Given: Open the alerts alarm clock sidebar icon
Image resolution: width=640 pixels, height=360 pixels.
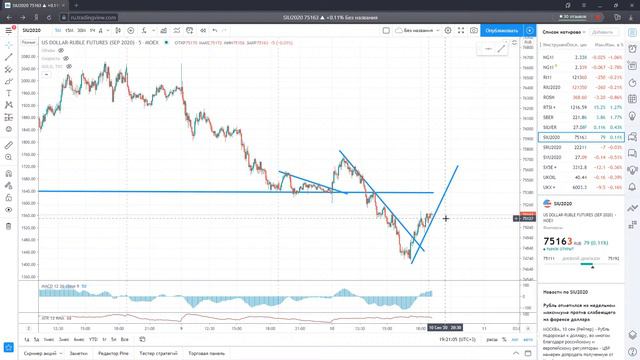Looking at the screenshot, I should [x=632, y=49].
